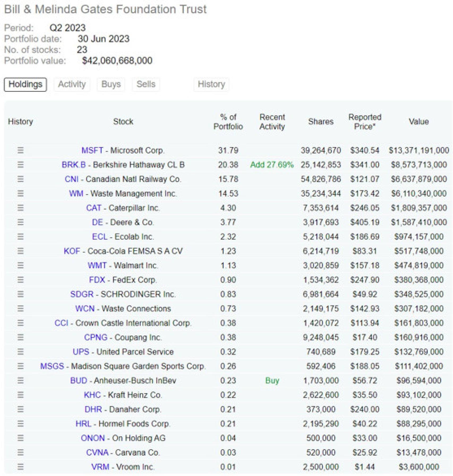Follow the SDGR ticker link
Viewport: 453px width, 476px height.
pos(82,294)
